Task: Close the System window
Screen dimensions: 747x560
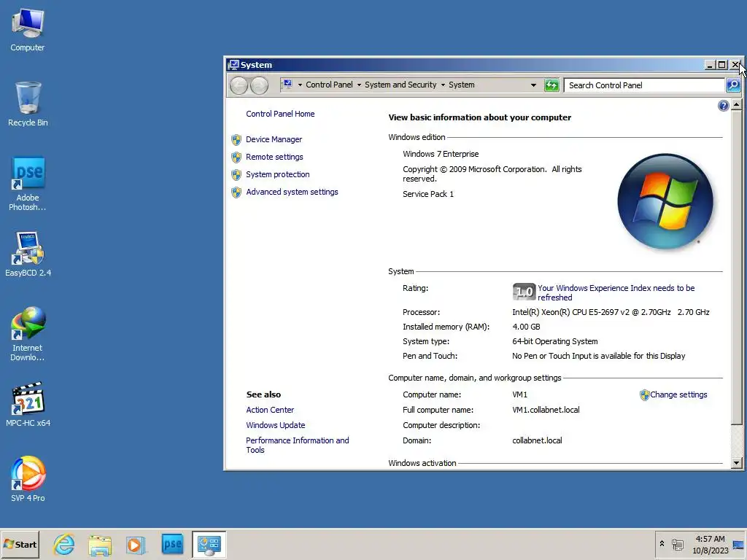Action: [735, 65]
